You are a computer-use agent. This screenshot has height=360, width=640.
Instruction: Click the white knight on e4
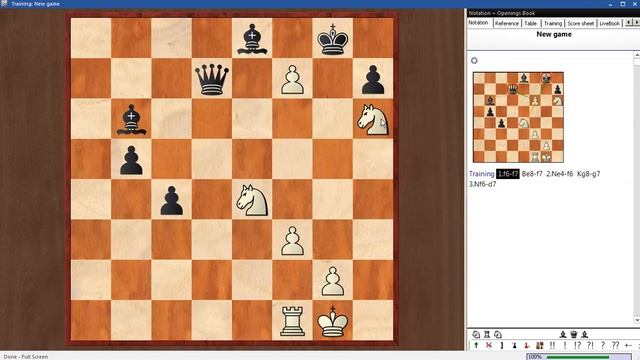coord(252,200)
